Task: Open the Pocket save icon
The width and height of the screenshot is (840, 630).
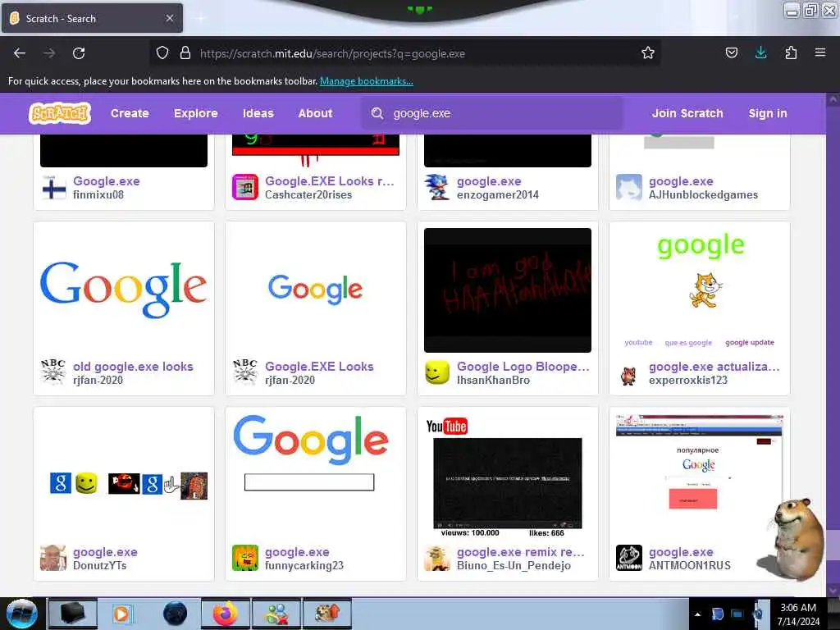Action: [x=731, y=52]
